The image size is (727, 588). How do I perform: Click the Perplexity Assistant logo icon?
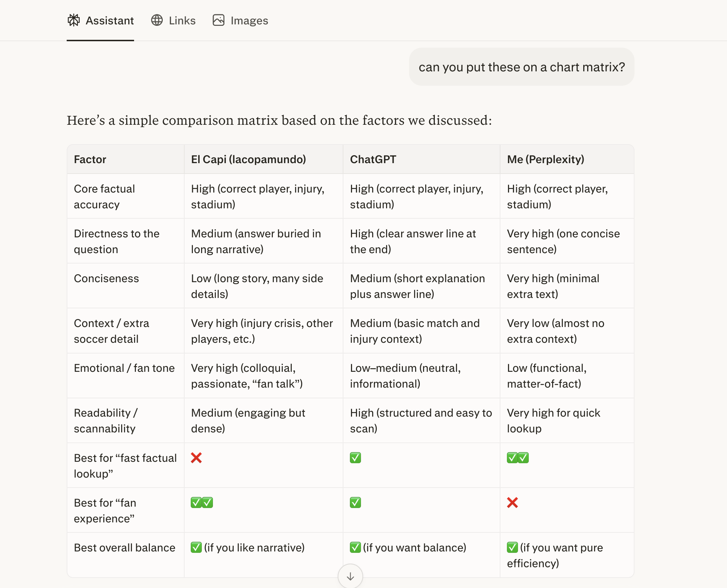coord(74,20)
